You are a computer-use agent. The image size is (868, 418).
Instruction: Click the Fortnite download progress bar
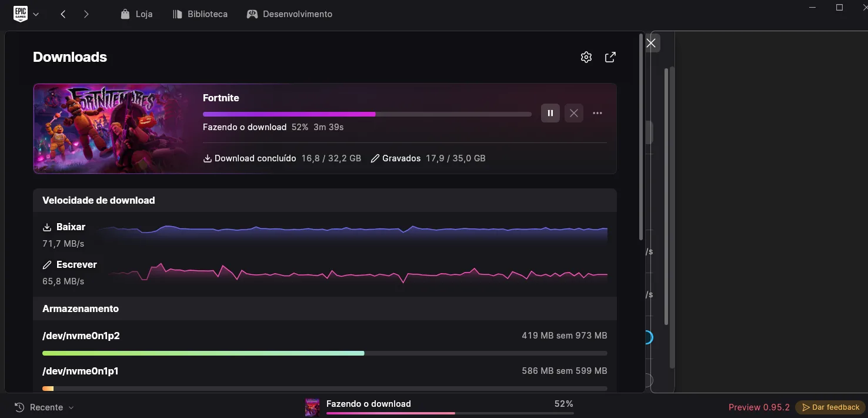(x=367, y=114)
